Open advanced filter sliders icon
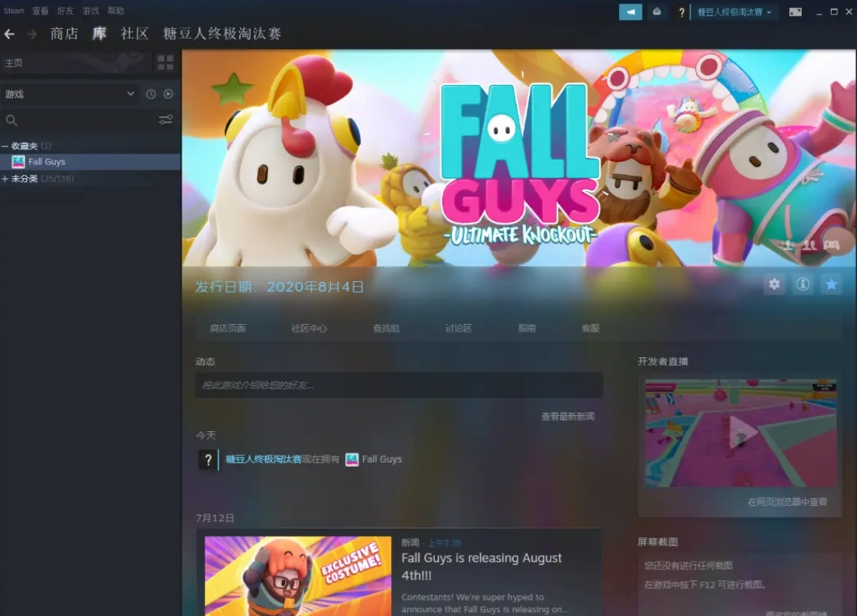Viewport: 857px width, 616px height. [x=166, y=120]
